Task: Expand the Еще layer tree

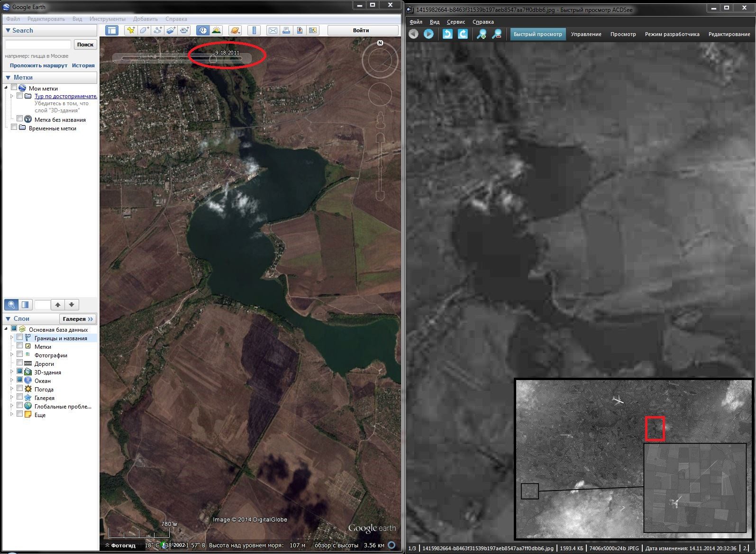Action: (12, 415)
